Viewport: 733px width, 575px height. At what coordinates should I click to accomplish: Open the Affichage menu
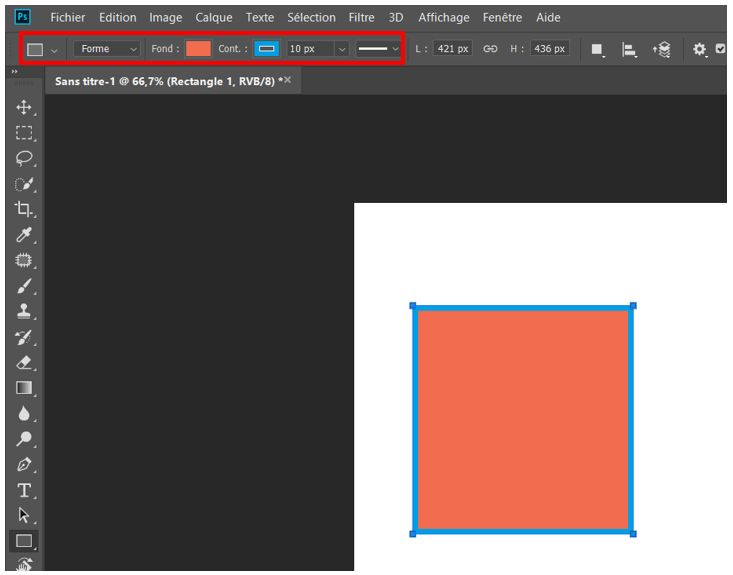pyautogui.click(x=444, y=18)
